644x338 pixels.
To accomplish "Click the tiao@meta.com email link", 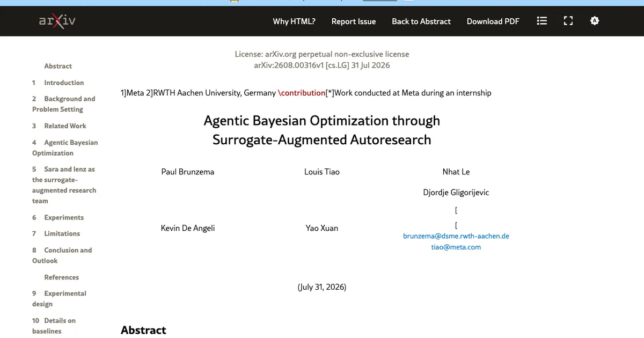I will point(456,247).
